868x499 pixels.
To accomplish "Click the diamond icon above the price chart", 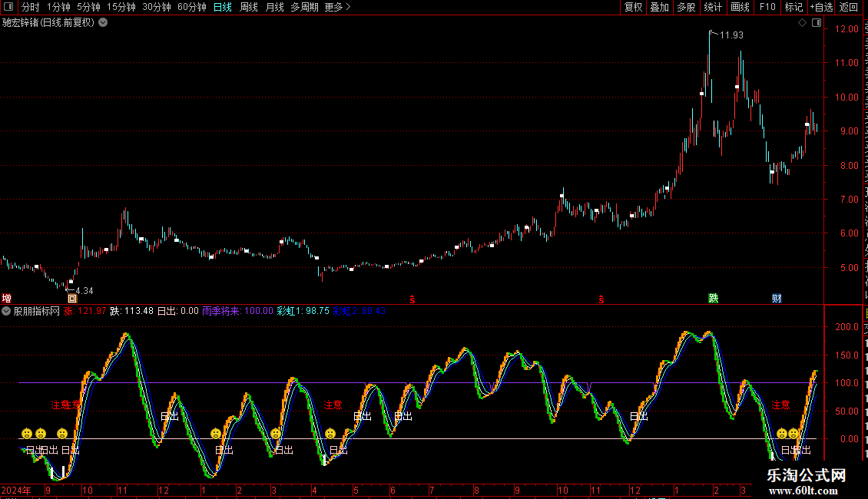I will pos(802,23).
